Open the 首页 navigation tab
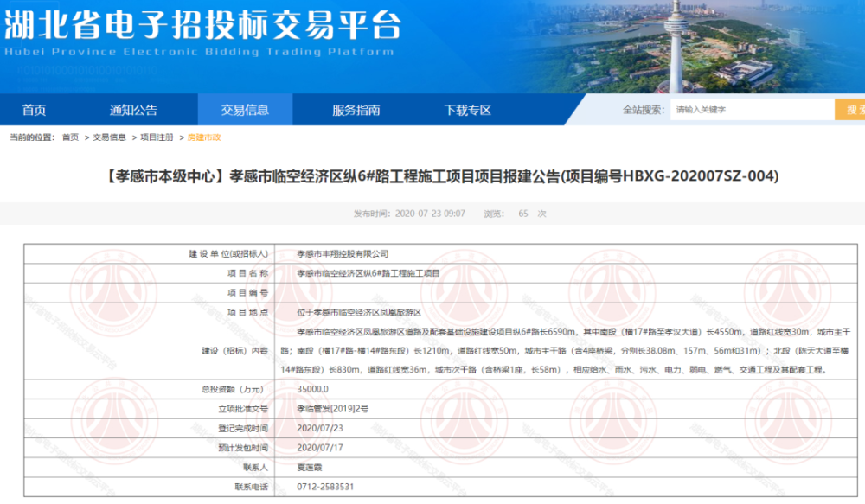 point(34,110)
